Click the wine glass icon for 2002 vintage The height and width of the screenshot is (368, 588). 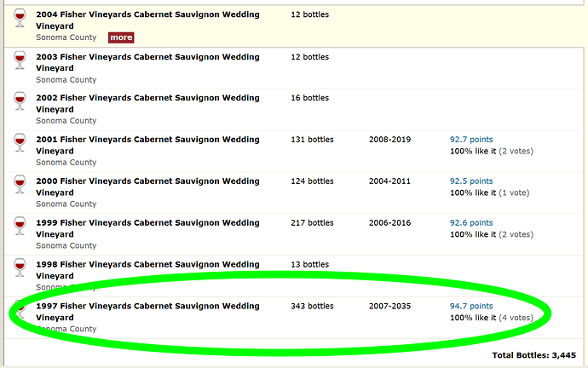[20, 101]
